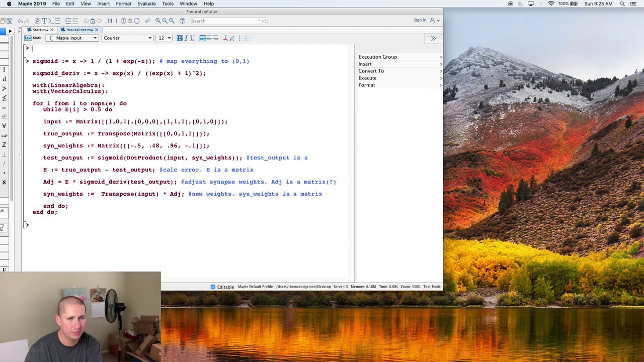Expand the Execute entry in context panel
The height and width of the screenshot is (362, 644).
(400, 78)
